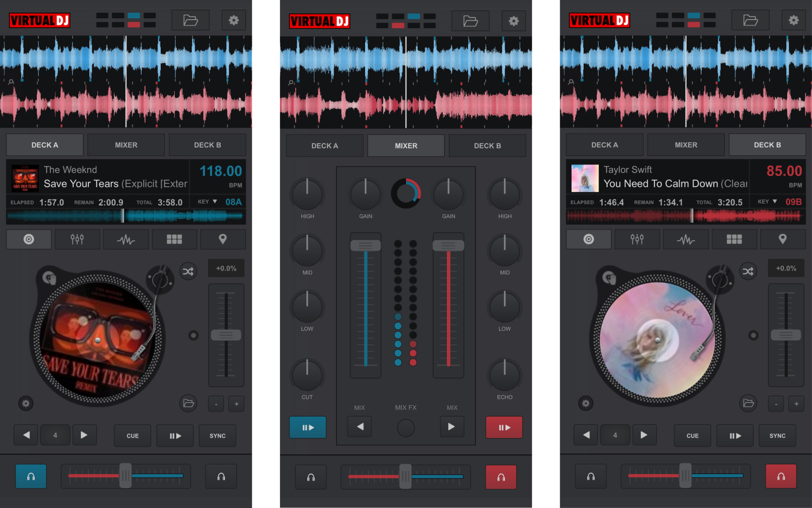Screen dimensions: 812x508
Task: Click the cue point pin icon under The Weeknd track
Action: (223, 239)
